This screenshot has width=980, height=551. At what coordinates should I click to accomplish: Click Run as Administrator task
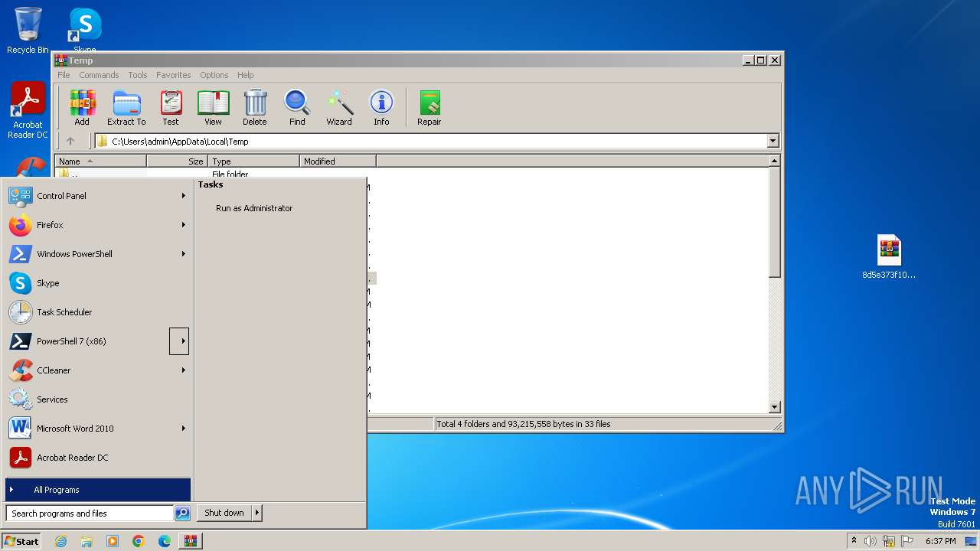[254, 208]
